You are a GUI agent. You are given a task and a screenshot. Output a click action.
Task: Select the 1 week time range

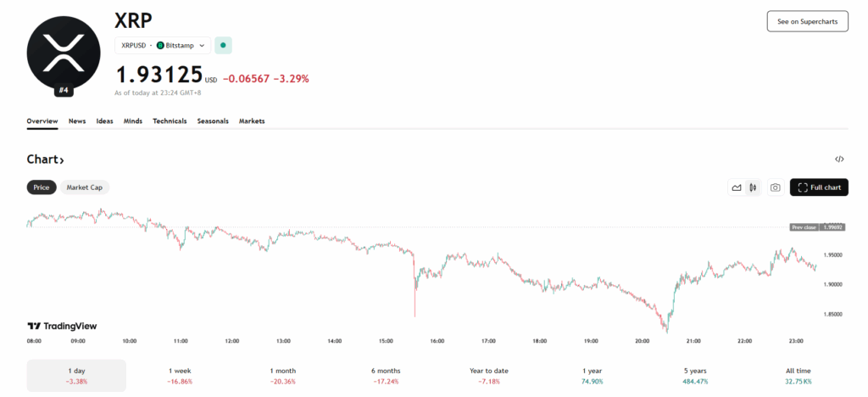(179, 376)
